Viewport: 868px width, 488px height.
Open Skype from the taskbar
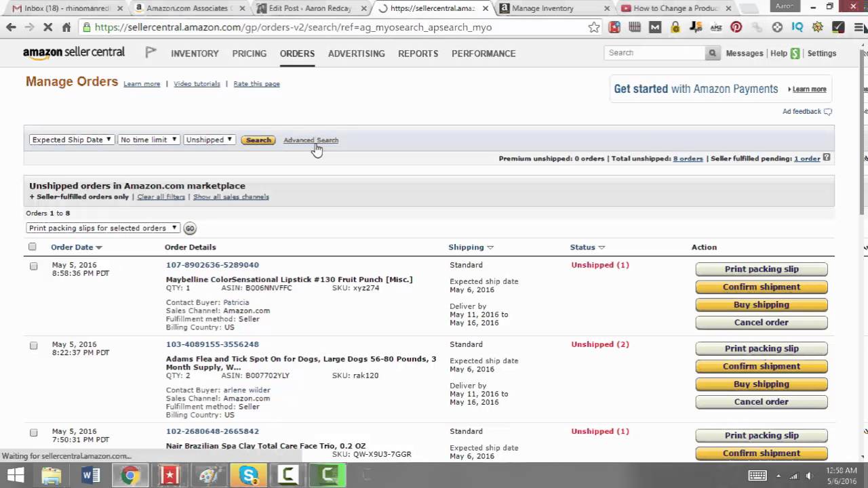(x=249, y=475)
